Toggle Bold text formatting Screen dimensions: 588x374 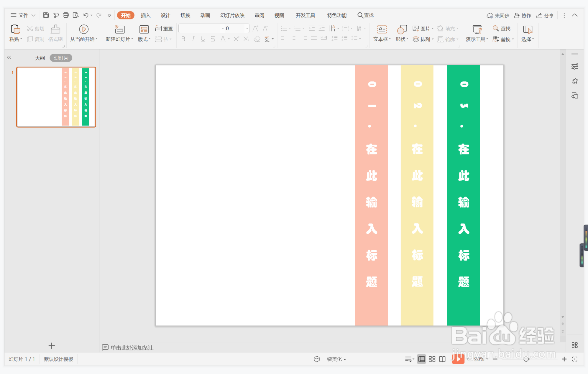point(183,39)
